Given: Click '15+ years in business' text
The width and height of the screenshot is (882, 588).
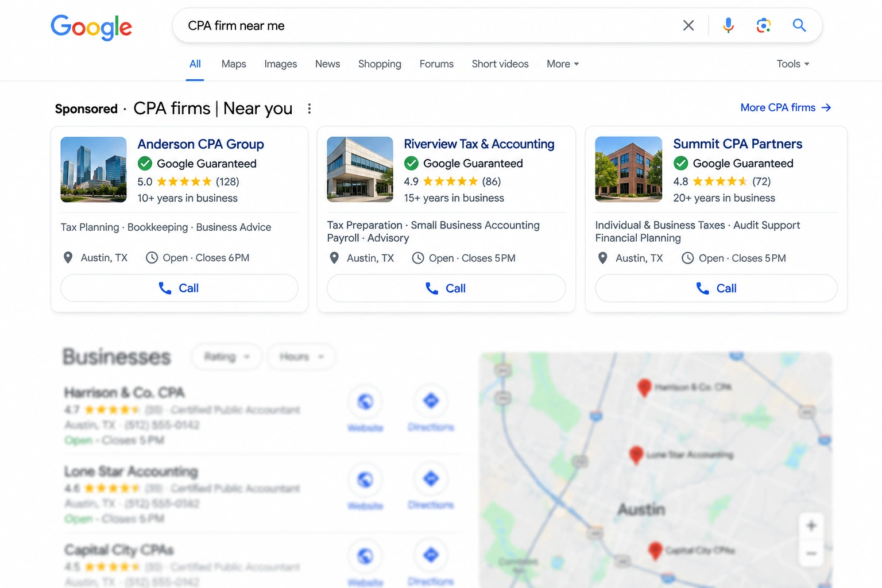Looking at the screenshot, I should (454, 198).
